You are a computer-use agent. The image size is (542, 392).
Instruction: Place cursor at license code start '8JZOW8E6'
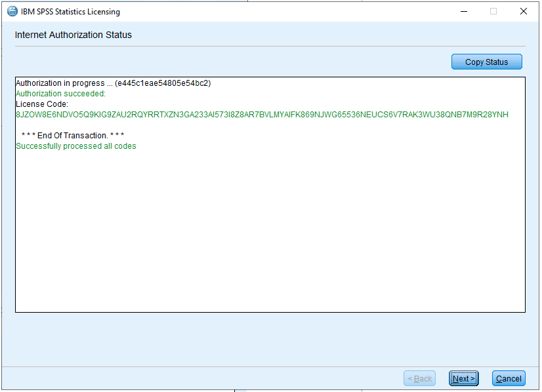(x=17, y=115)
